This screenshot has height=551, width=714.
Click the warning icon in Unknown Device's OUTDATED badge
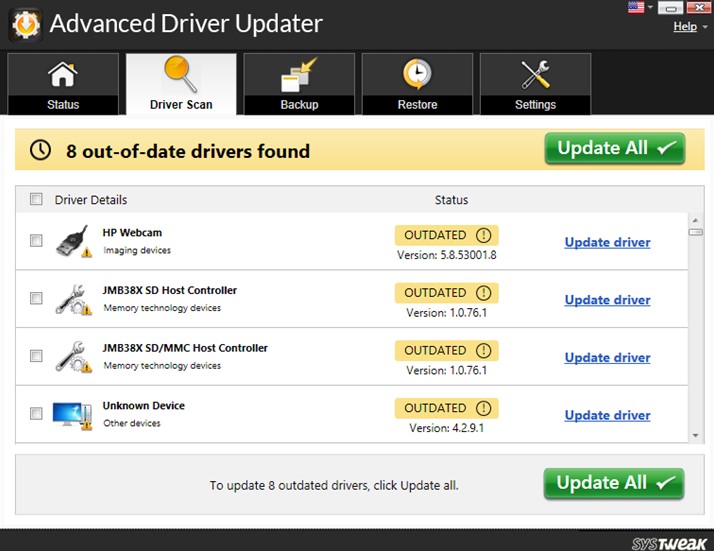tap(483, 408)
